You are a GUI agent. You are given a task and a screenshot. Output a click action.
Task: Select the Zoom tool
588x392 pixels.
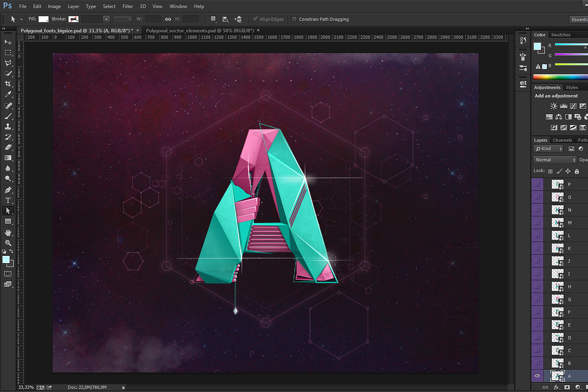click(x=8, y=243)
